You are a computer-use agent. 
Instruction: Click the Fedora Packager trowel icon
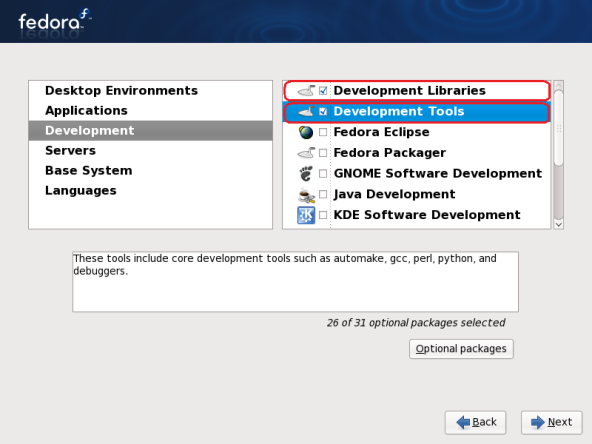(306, 153)
